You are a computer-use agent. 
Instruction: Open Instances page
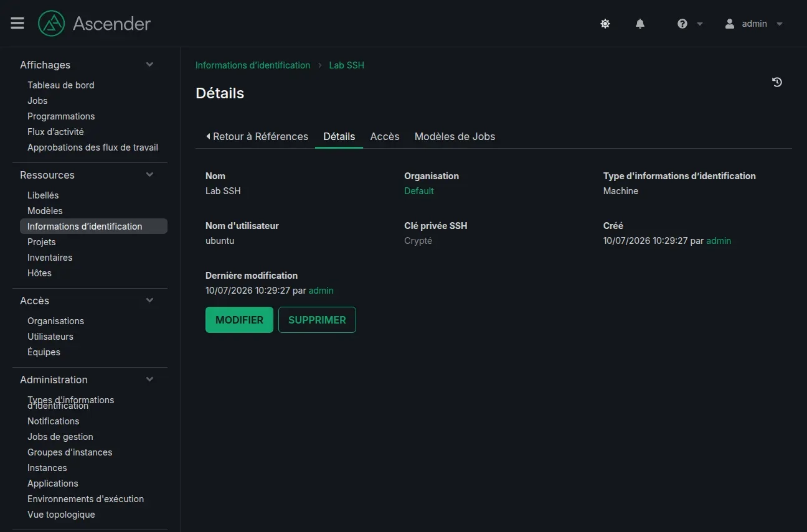(47, 468)
